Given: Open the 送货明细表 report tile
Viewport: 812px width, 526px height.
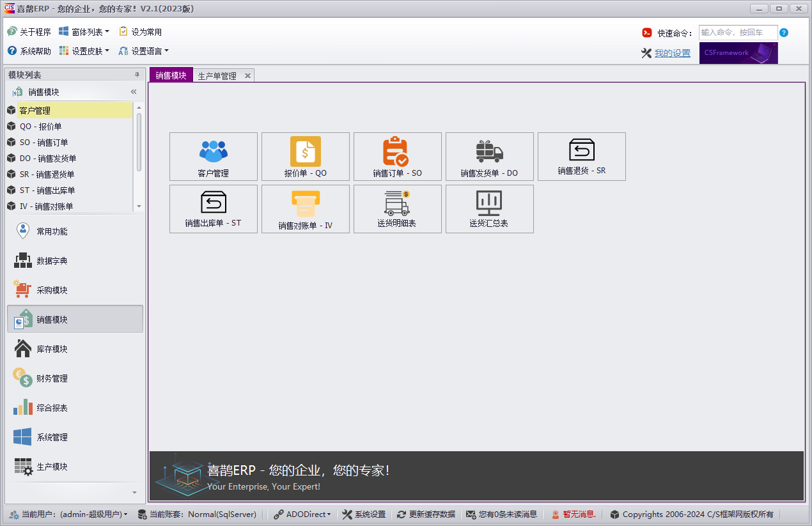Looking at the screenshot, I should point(398,209).
